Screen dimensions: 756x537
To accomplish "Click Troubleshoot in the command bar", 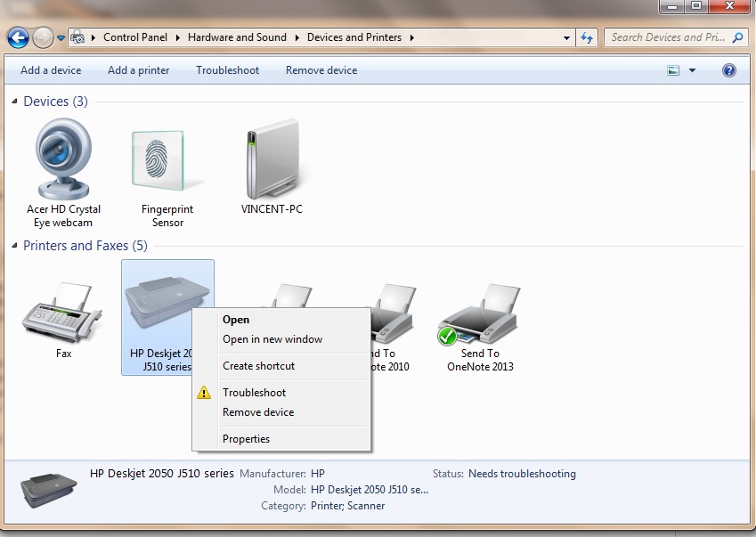I will coord(228,70).
